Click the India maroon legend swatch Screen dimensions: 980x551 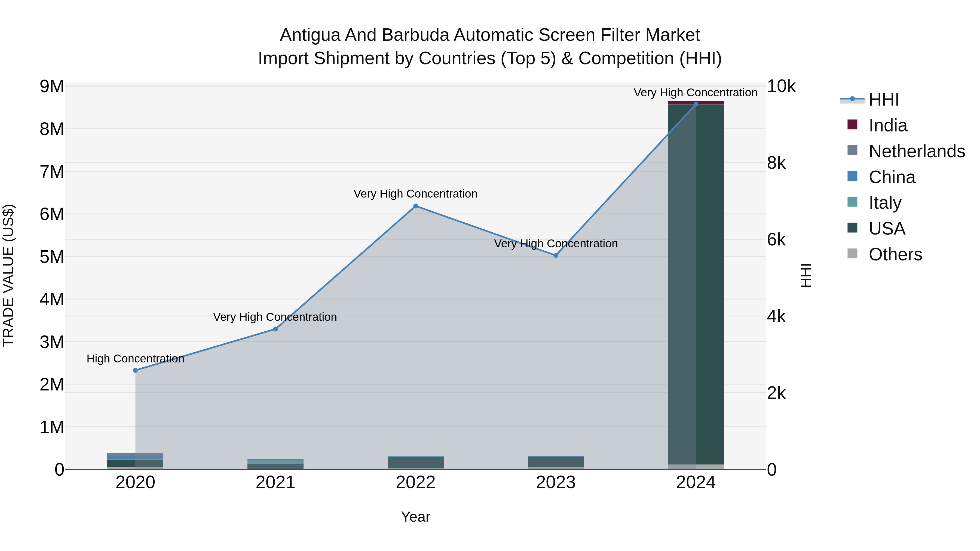point(853,124)
